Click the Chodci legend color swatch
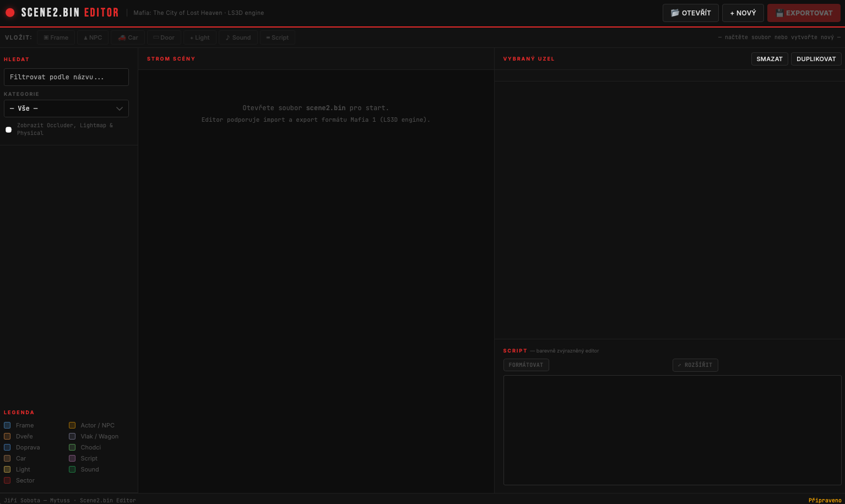845x504 pixels. 72,447
